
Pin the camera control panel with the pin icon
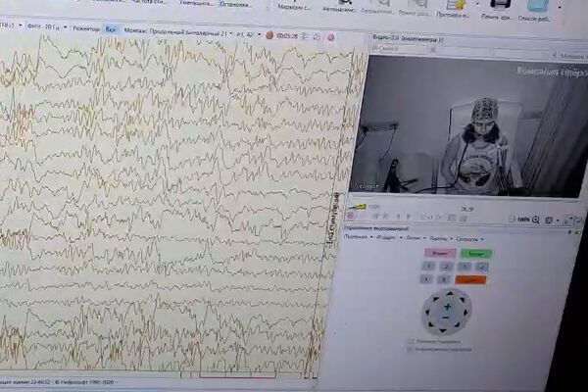click(x=570, y=232)
